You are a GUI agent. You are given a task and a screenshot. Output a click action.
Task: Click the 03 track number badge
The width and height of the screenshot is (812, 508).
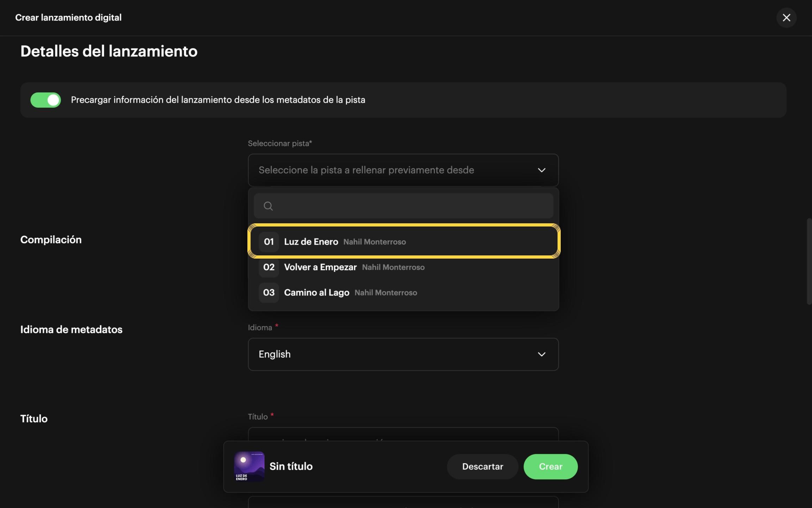tap(269, 292)
